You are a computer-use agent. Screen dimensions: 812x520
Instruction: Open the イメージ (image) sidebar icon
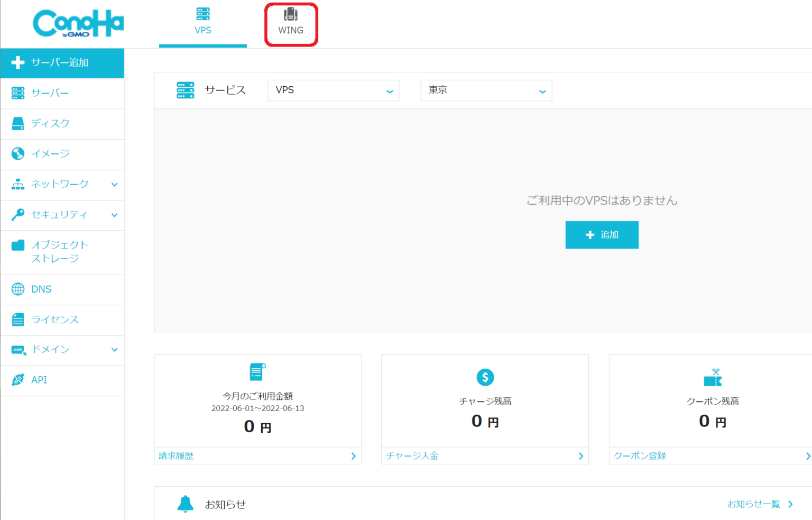coord(18,153)
